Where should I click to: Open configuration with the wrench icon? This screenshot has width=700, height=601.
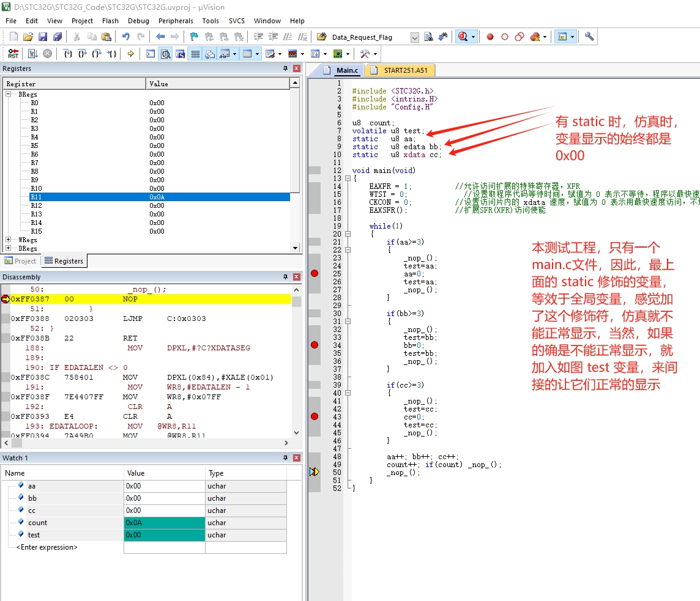point(589,37)
